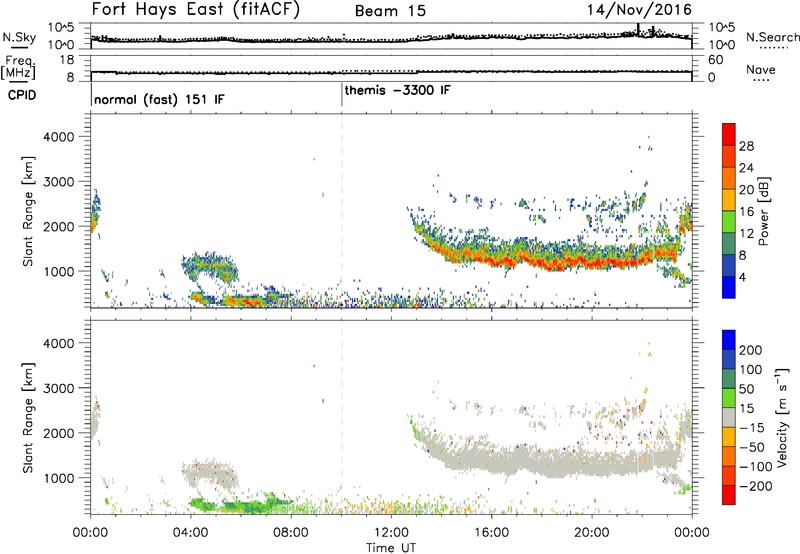Screen dimensions: 800x554
Task: Click the 'Power [dB]' colorbar label
Action: (764, 211)
